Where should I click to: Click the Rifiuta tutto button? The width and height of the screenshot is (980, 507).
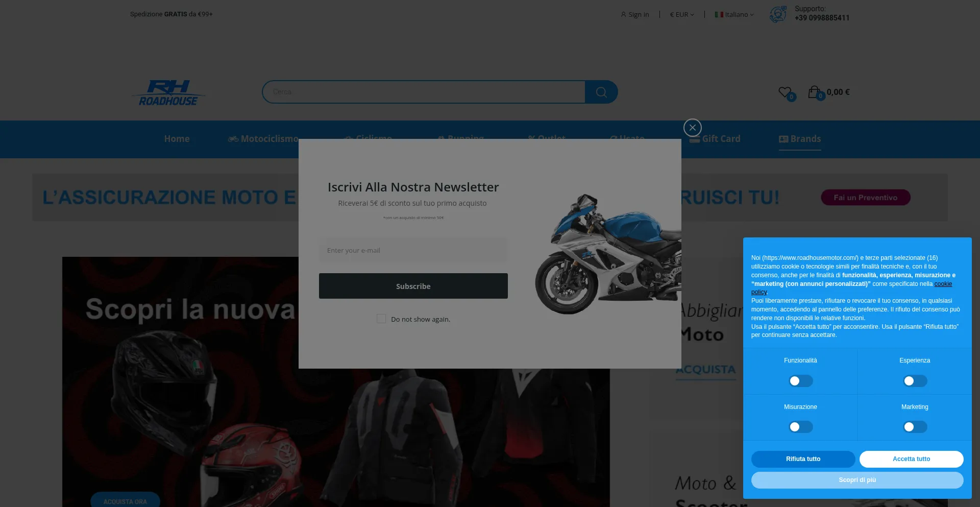tap(803, 459)
